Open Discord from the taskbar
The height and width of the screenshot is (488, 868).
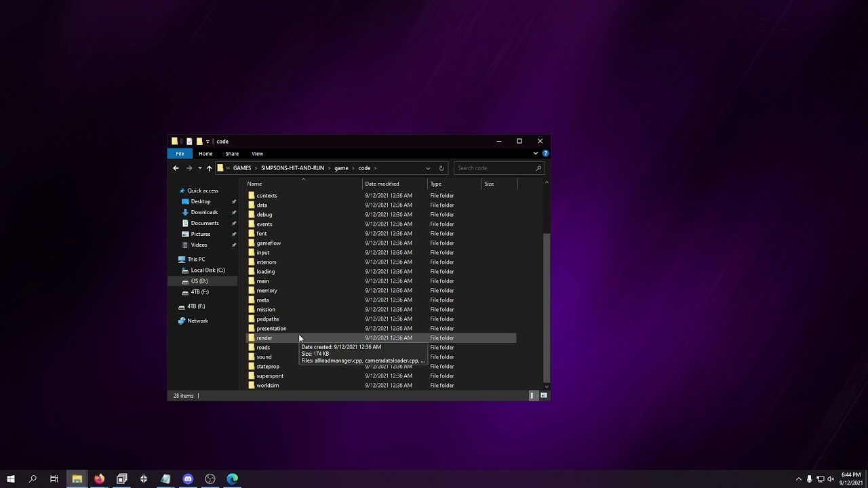point(188,479)
